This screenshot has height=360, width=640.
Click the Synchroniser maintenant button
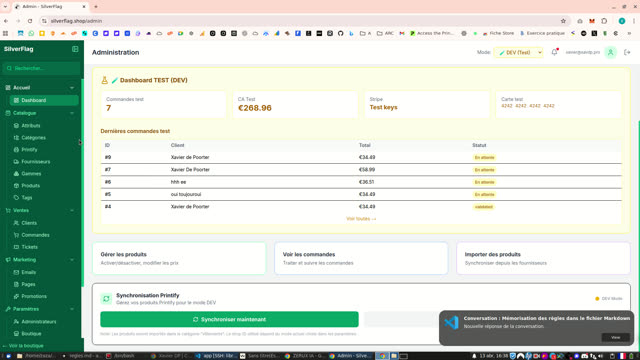click(x=229, y=319)
